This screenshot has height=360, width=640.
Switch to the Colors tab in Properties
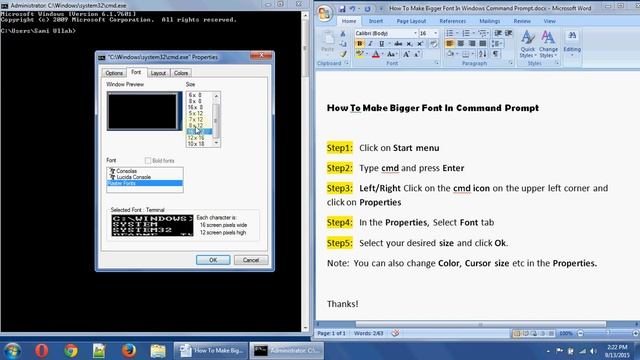click(181, 73)
